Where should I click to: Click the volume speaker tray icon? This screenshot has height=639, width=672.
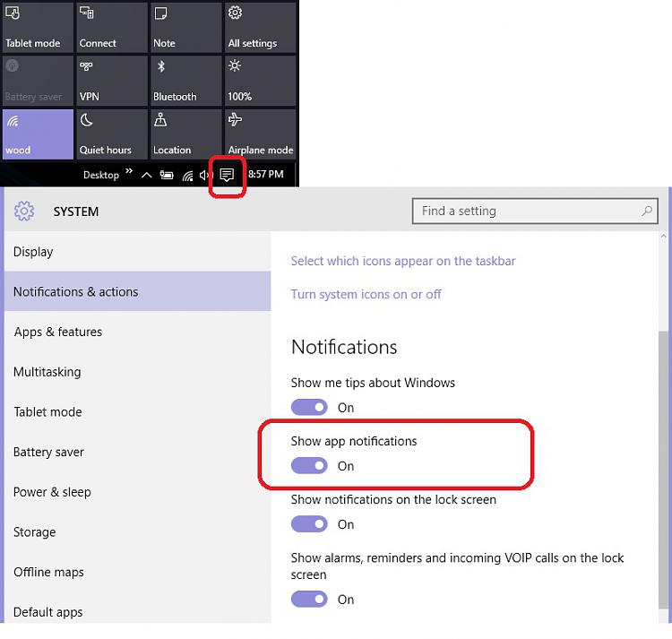[205, 175]
